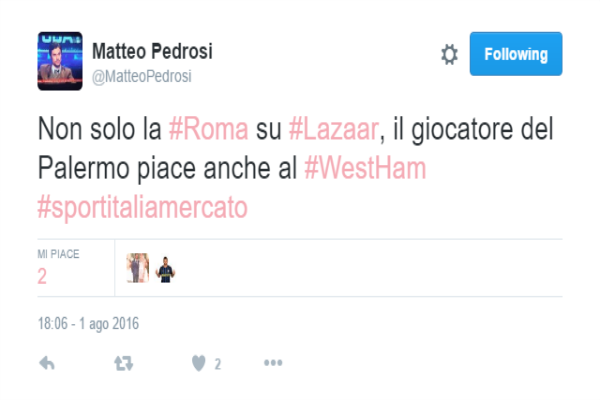Click the pink 2 under MI PIACE
The image size is (600, 400).
42,276
